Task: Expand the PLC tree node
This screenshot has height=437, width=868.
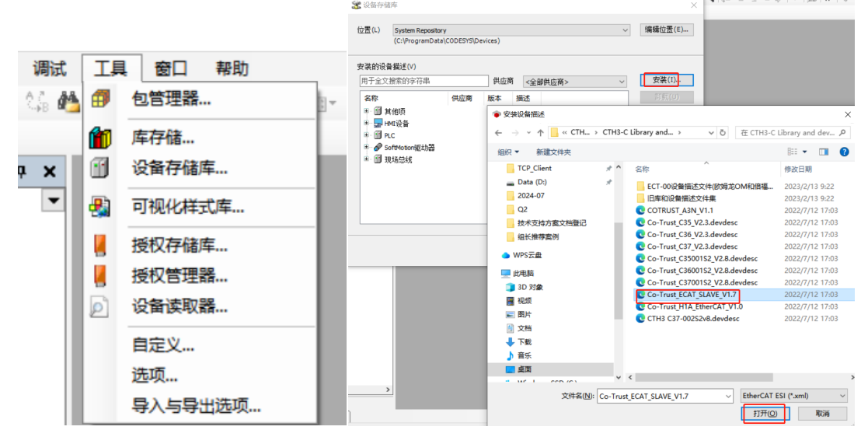Action: (x=366, y=135)
